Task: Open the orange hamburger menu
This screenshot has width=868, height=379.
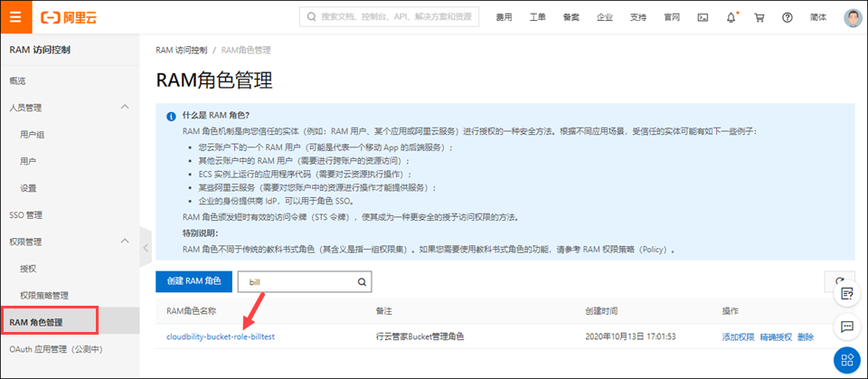Action: click(x=15, y=17)
